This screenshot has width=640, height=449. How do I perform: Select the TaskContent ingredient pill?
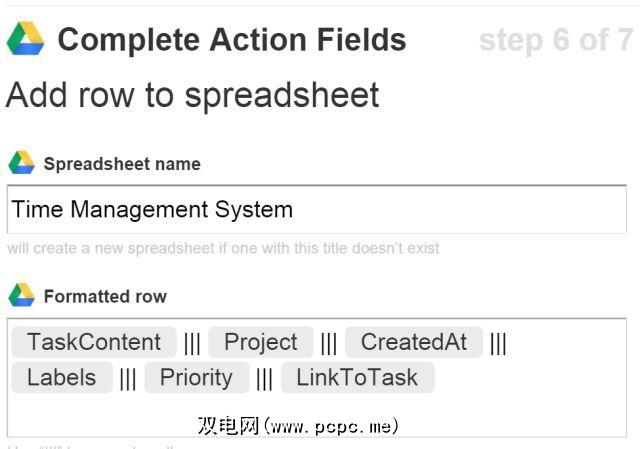[94, 342]
